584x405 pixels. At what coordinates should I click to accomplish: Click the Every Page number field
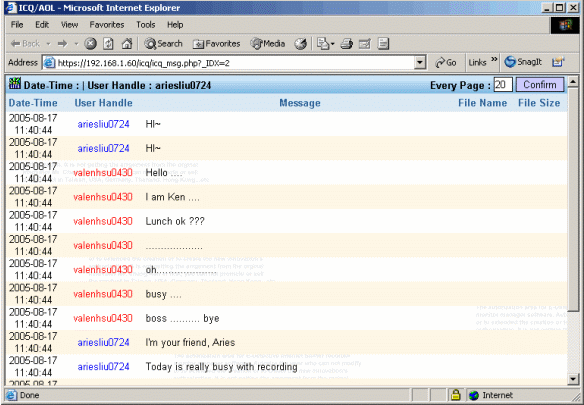click(503, 85)
